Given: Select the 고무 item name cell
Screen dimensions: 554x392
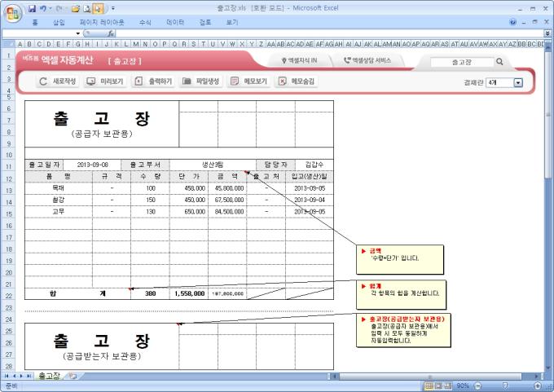Looking at the screenshot, I should point(59,211).
